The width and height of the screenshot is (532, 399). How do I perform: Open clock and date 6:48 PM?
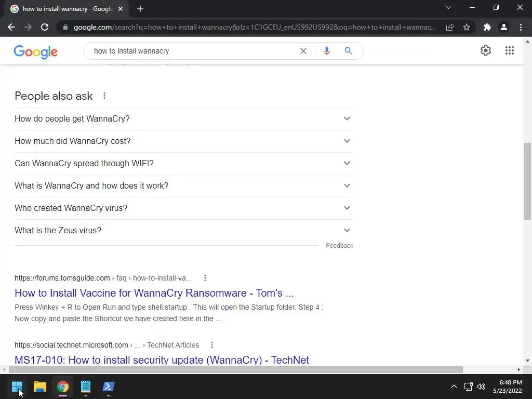pyautogui.click(x=507, y=387)
